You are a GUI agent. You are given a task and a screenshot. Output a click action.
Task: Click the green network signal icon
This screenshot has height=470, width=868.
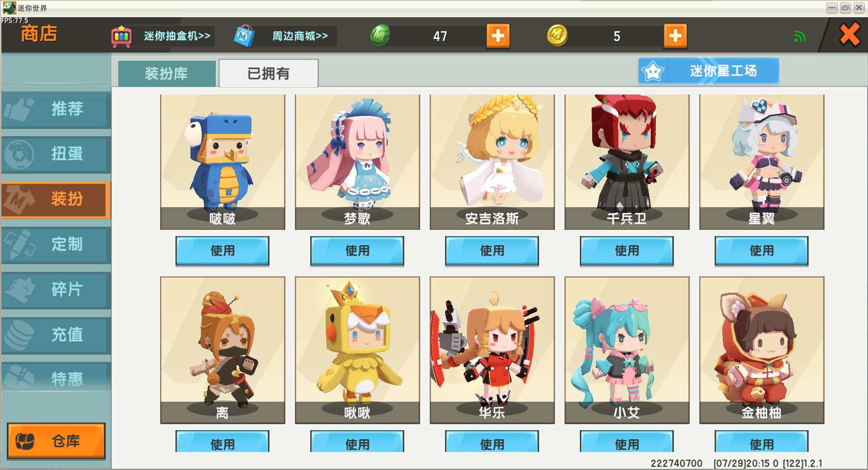coord(800,36)
